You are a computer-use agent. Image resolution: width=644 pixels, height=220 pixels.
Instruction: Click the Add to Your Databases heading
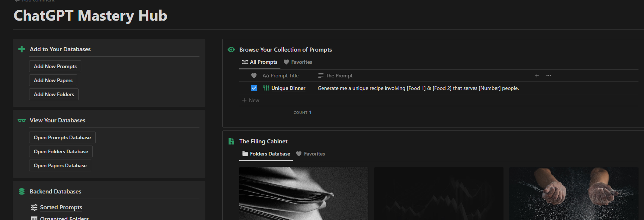pos(60,49)
